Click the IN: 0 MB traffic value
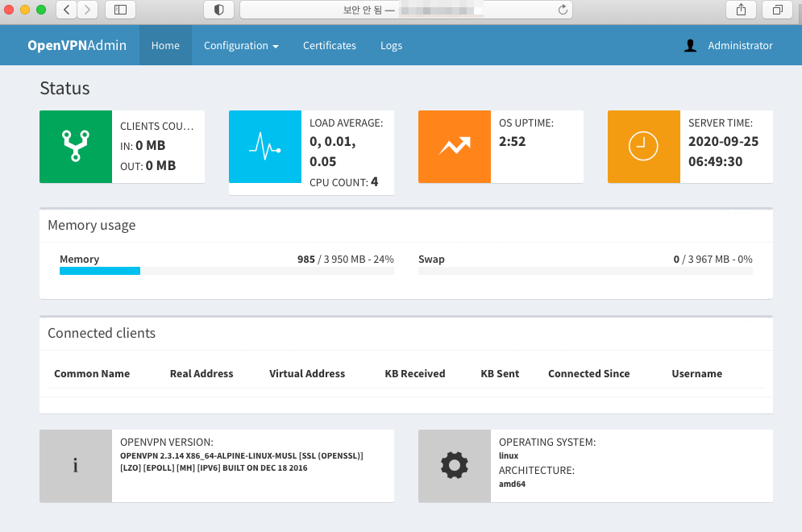The image size is (802, 532). pos(143,146)
